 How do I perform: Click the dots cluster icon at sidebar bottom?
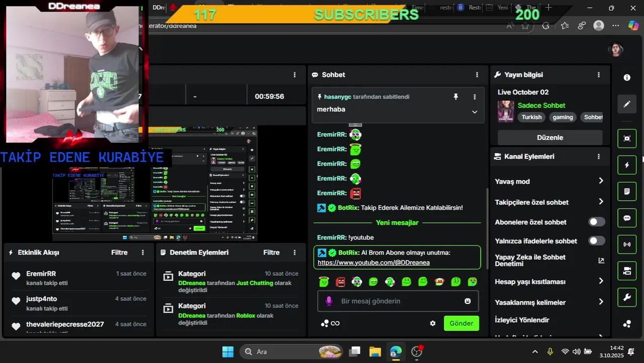pos(627,324)
